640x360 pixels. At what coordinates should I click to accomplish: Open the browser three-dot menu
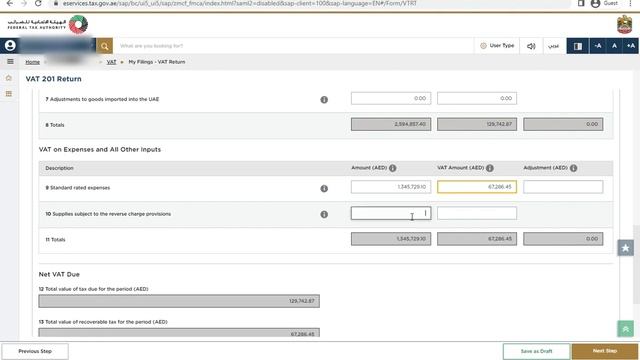point(630,3)
